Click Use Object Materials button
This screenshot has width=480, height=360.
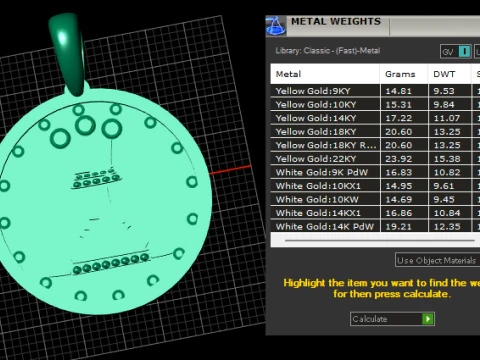437,260
